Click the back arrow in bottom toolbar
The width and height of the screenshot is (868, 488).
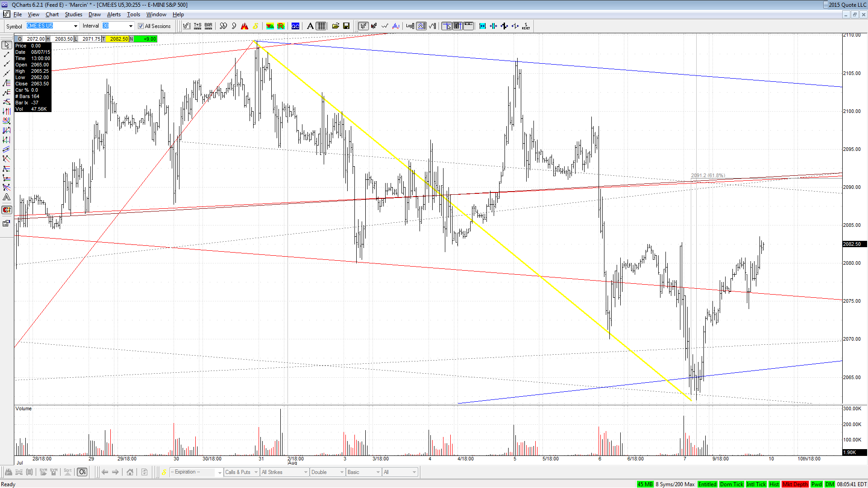pyautogui.click(x=105, y=472)
